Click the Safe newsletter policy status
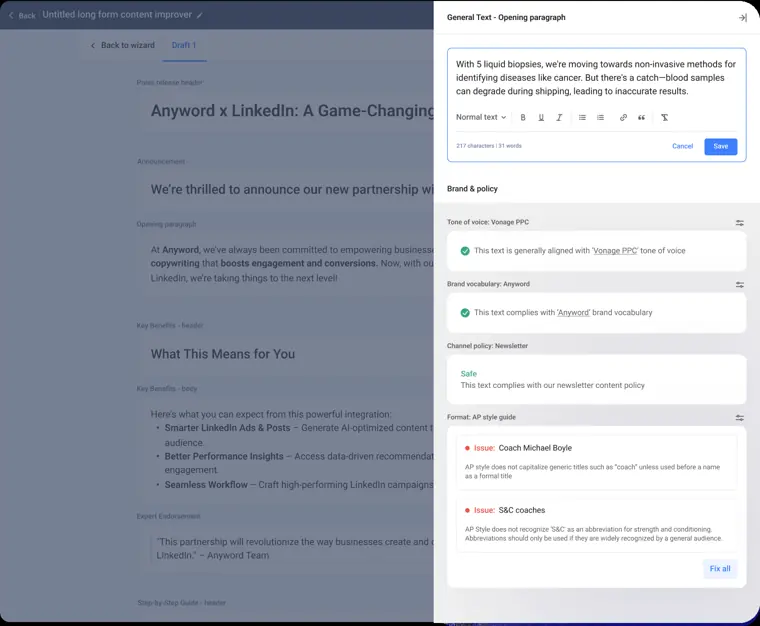The width and height of the screenshot is (760, 626). point(468,374)
